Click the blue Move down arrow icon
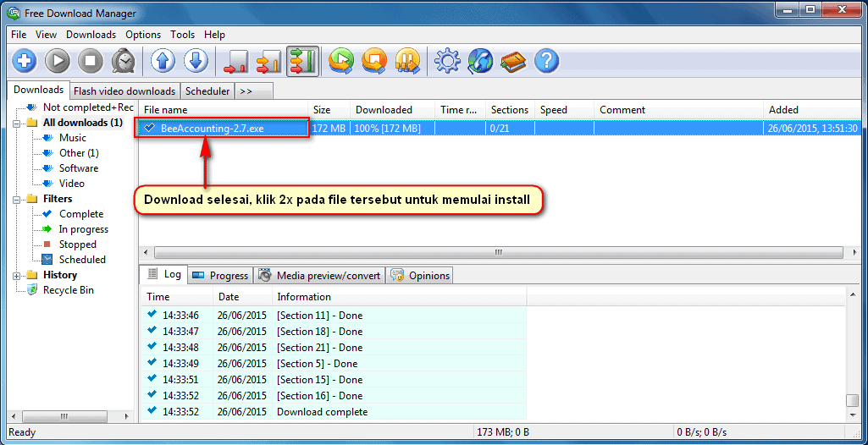 (196, 61)
